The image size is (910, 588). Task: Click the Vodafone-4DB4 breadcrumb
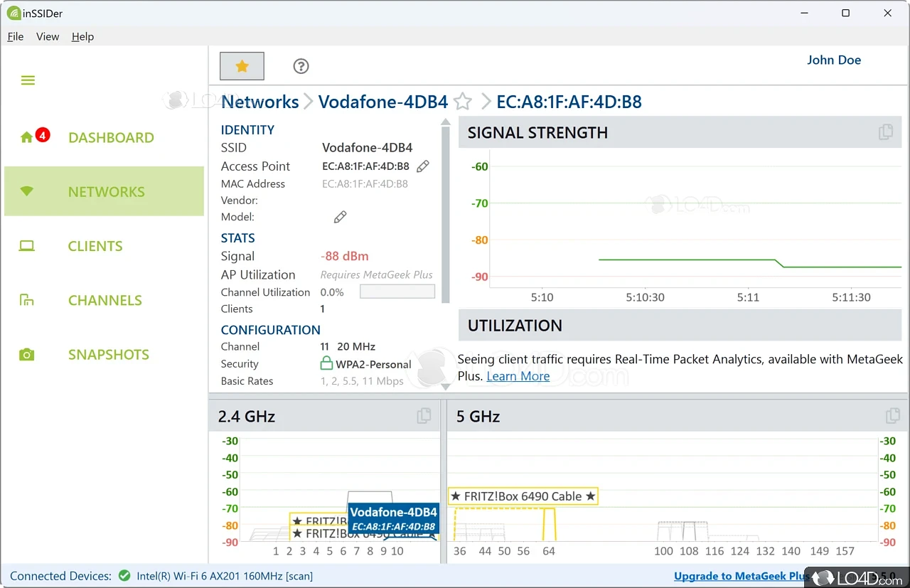(383, 102)
